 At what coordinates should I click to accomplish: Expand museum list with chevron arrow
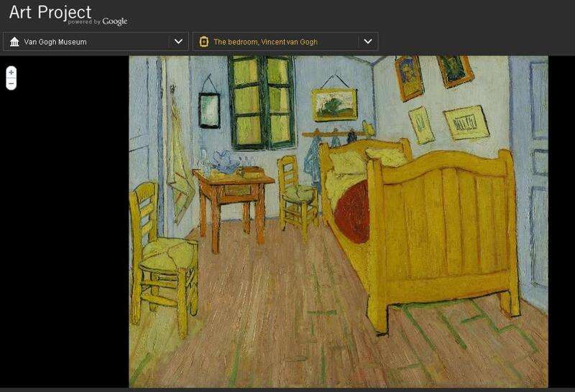[178, 42]
